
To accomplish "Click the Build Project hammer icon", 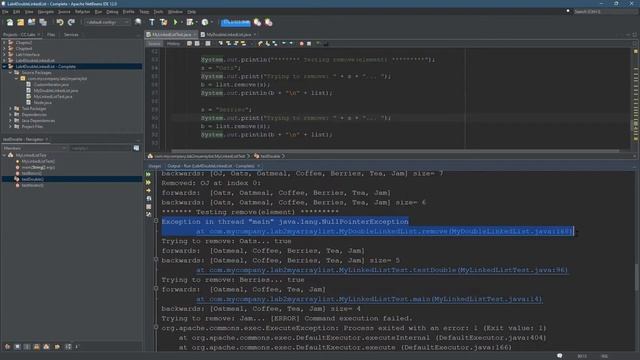I will pos(152,22).
